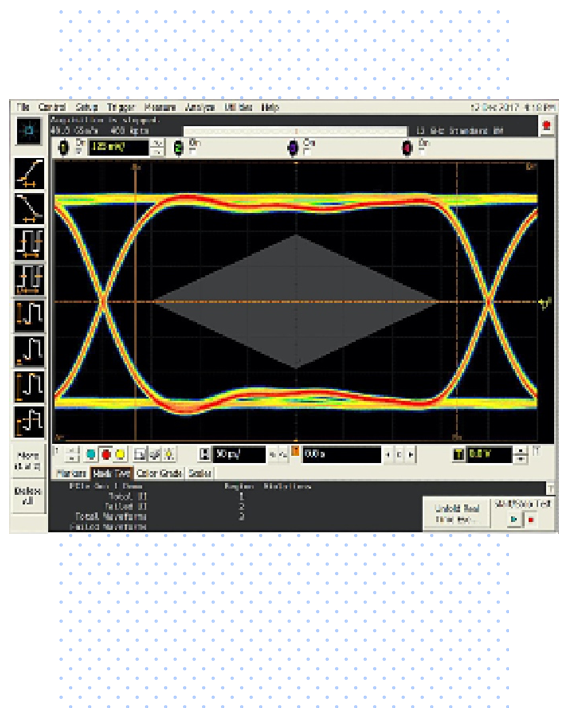Show more measurements with the More button
Screen dimensions: 569x719
[28, 461]
